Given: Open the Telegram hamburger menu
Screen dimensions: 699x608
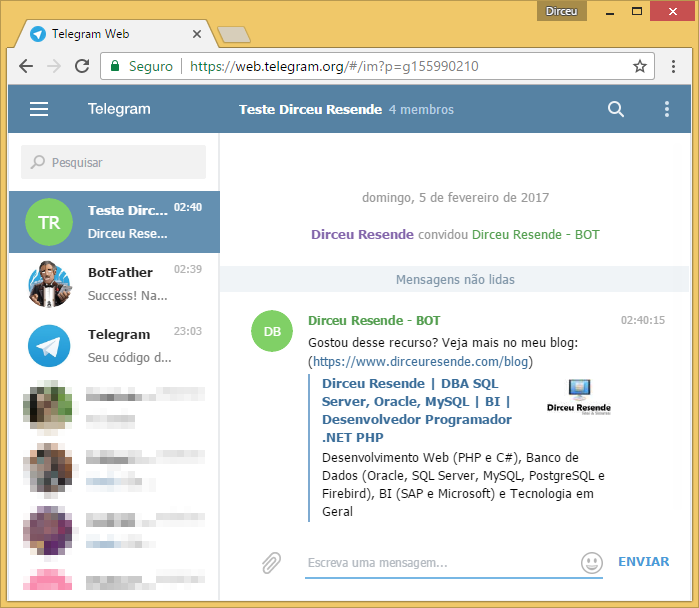Looking at the screenshot, I should (x=39, y=109).
